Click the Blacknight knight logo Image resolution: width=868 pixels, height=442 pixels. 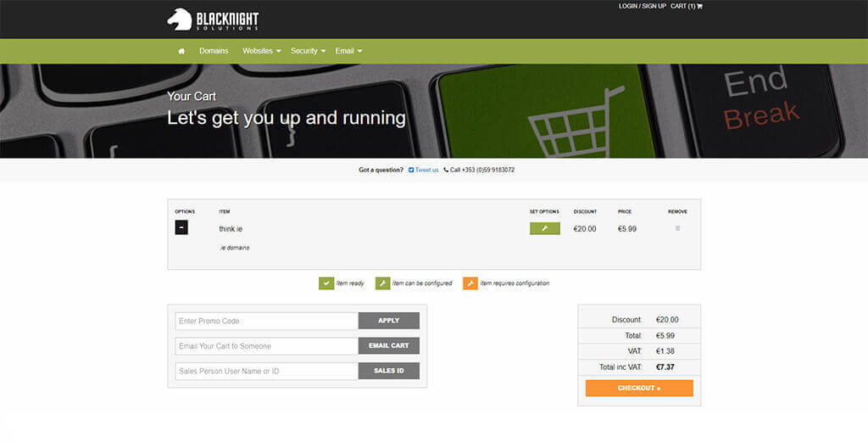[x=180, y=19]
